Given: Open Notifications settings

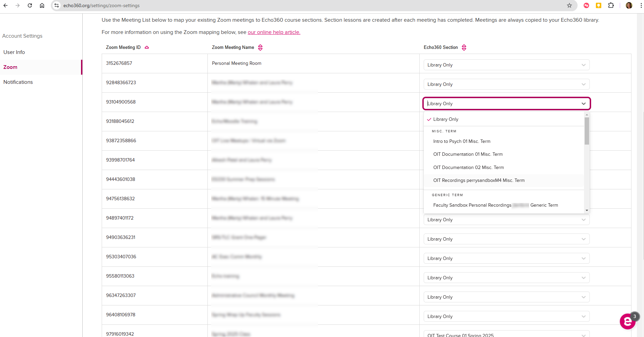Looking at the screenshot, I should (18, 82).
